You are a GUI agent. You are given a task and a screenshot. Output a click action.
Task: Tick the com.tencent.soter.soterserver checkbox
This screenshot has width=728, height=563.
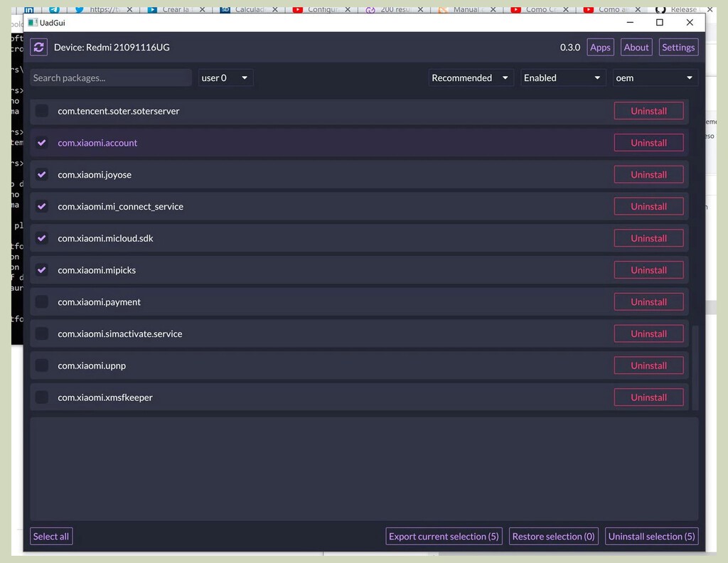point(42,111)
